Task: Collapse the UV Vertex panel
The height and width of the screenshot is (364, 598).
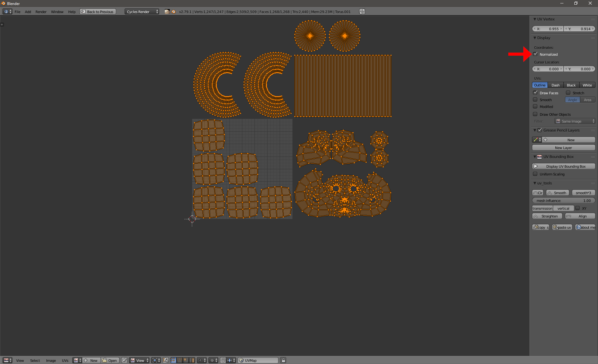Action: pos(535,19)
